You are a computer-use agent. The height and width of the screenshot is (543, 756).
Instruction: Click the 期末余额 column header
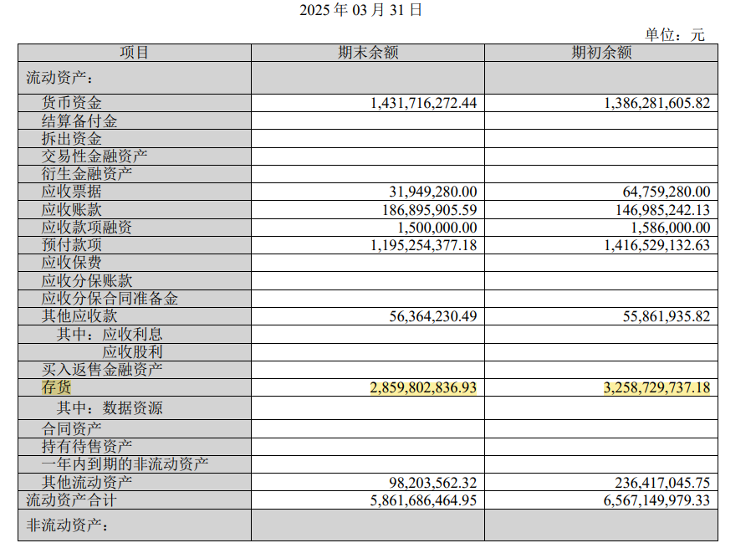(x=367, y=53)
